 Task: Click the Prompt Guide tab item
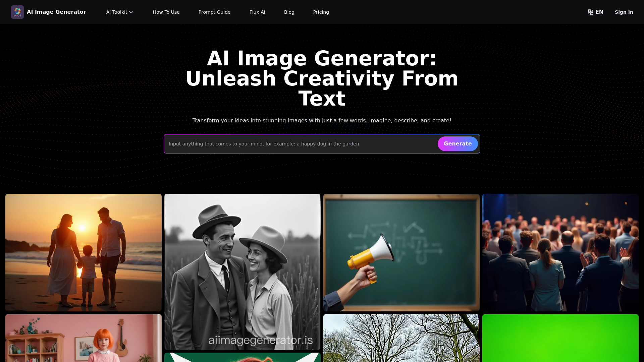tap(214, 12)
